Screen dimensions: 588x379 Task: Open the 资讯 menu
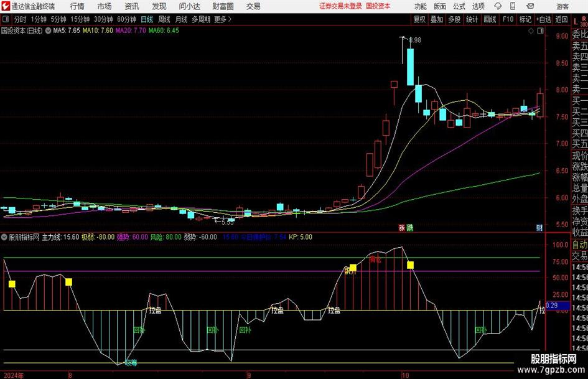click(132, 6)
